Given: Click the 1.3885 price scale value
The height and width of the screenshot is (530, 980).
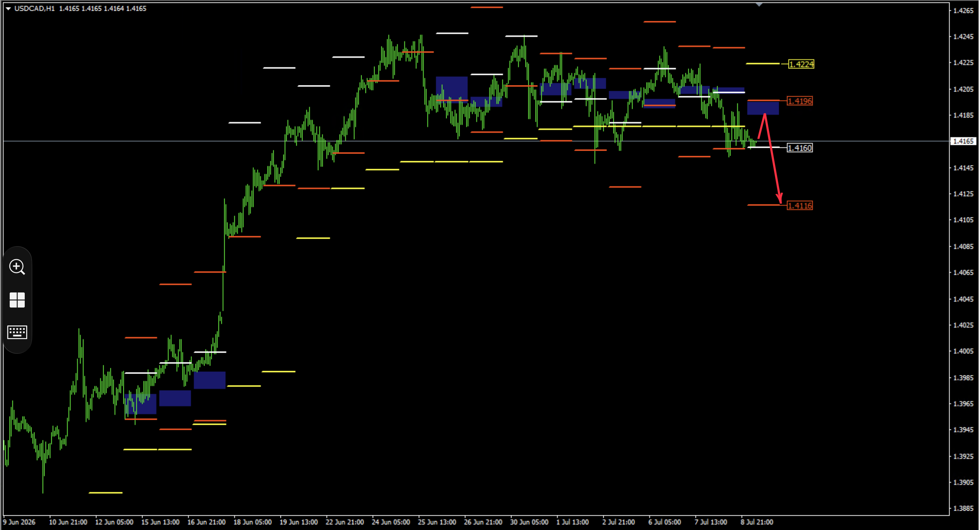Looking at the screenshot, I should pos(963,508).
